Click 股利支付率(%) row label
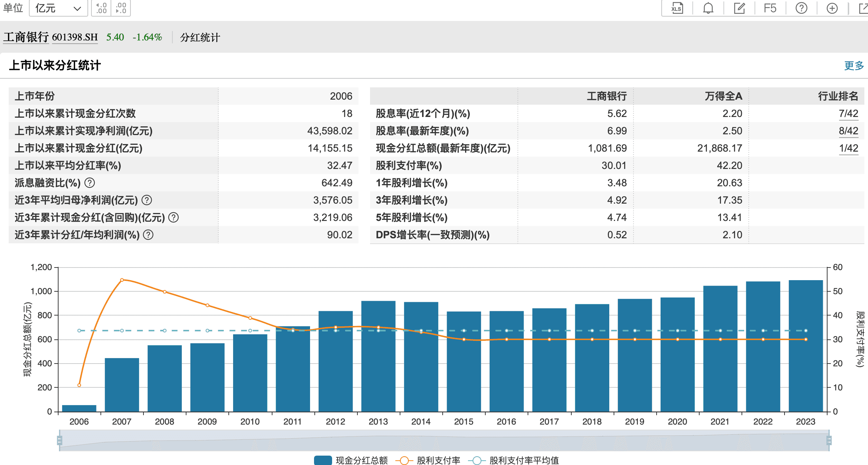 (x=409, y=166)
